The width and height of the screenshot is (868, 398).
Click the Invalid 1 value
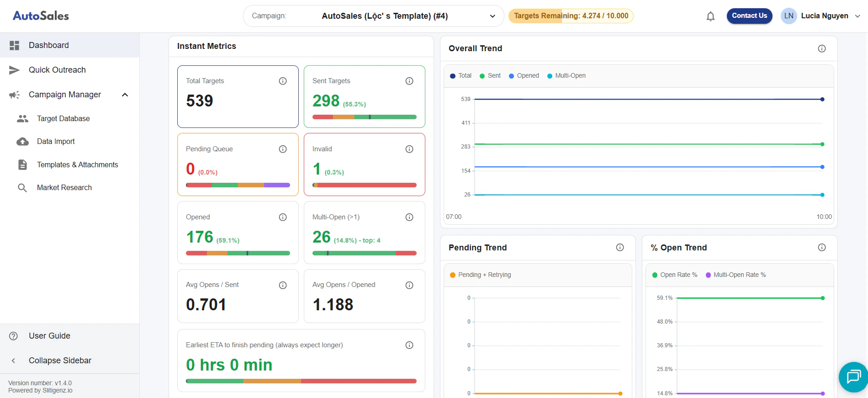pos(317,169)
